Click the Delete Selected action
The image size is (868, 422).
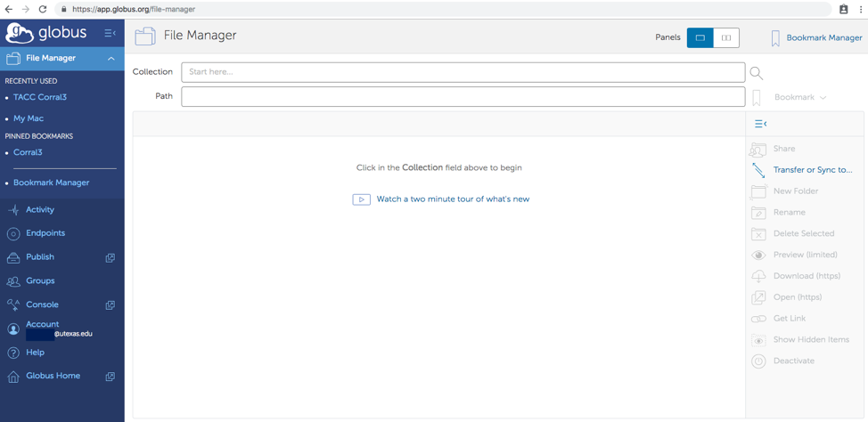803,234
